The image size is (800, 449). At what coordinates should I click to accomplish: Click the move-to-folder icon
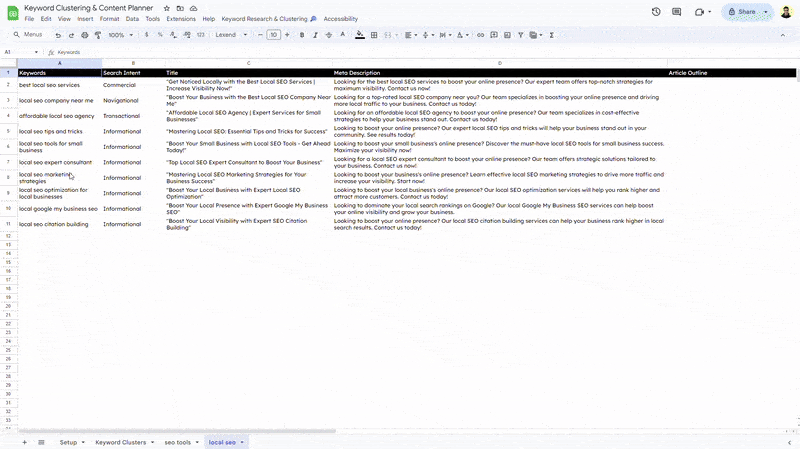(180, 9)
